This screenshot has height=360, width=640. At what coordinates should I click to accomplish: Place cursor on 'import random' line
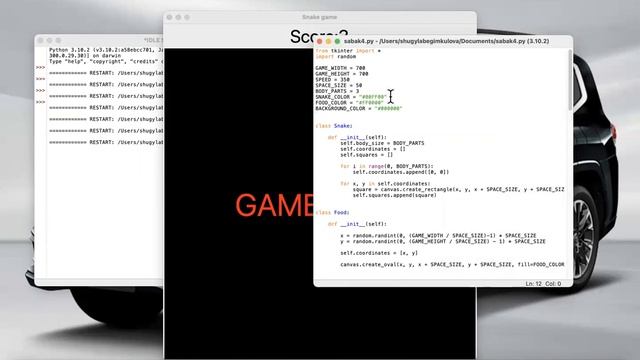coord(336,56)
